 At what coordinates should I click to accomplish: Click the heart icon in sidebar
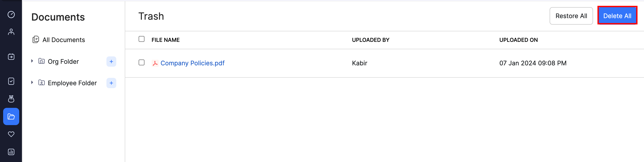coord(11,134)
